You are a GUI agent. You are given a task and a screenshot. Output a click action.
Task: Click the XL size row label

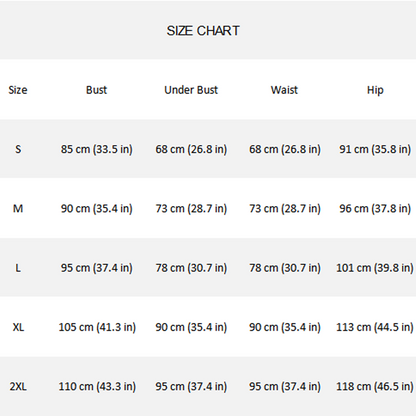18,327
